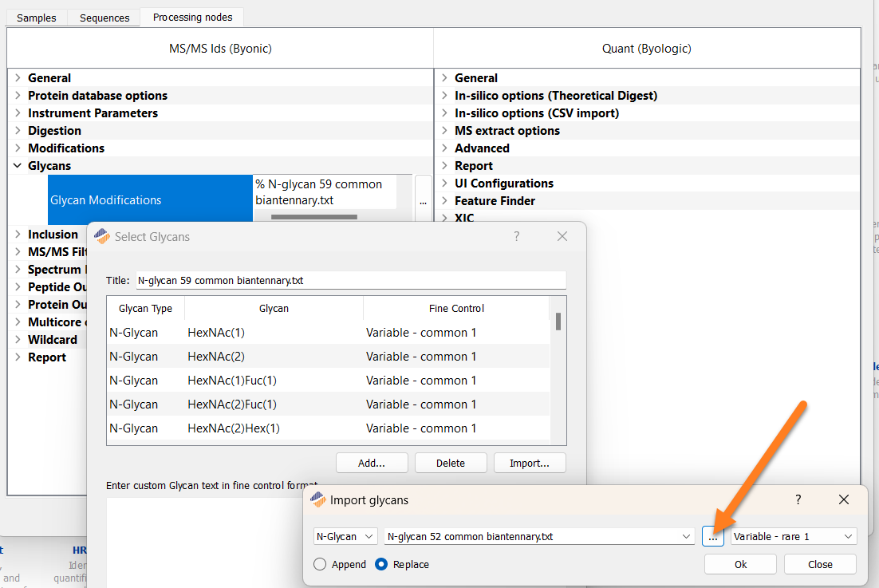The height and width of the screenshot is (588, 879).
Task: Select the Glycan Modifications row
Action: (x=150, y=199)
